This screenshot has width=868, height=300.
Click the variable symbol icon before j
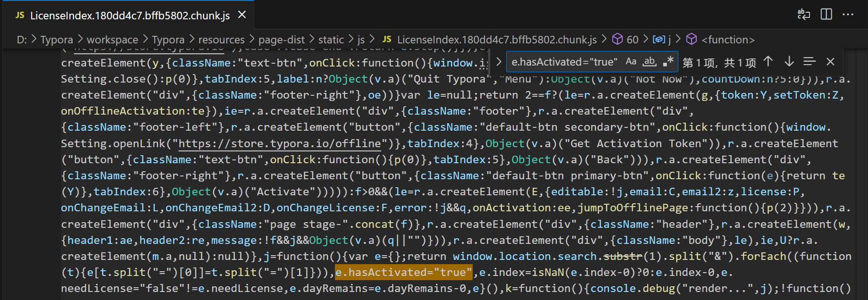[x=659, y=39]
